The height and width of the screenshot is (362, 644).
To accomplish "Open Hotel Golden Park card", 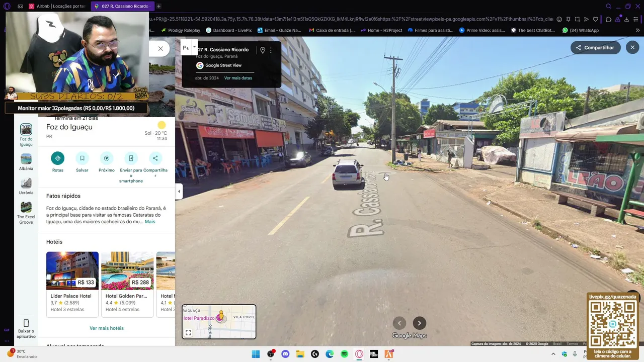I will [127, 284].
